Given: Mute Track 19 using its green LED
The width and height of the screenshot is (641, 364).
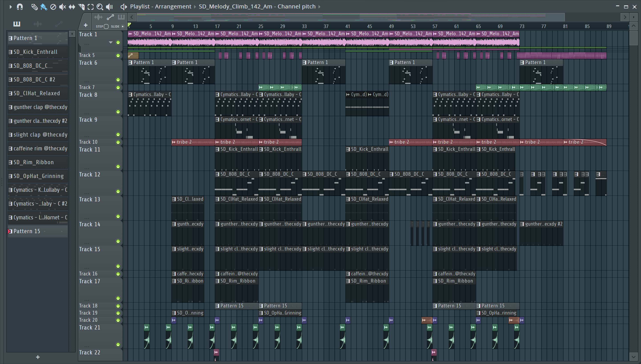Looking at the screenshot, I should [x=118, y=313].
